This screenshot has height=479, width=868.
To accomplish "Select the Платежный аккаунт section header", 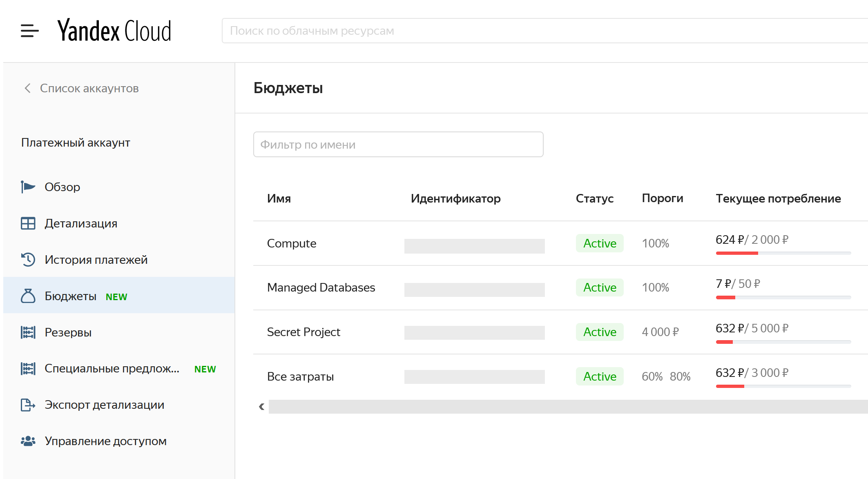I will tap(77, 142).
